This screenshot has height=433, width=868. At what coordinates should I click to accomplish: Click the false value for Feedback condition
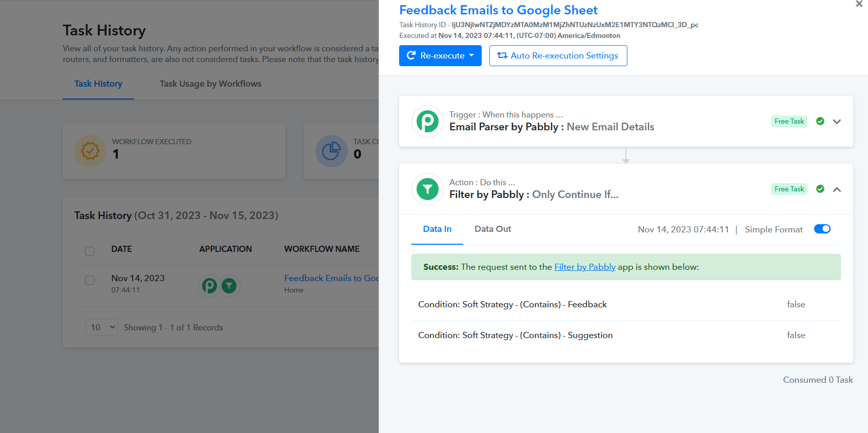pos(796,304)
